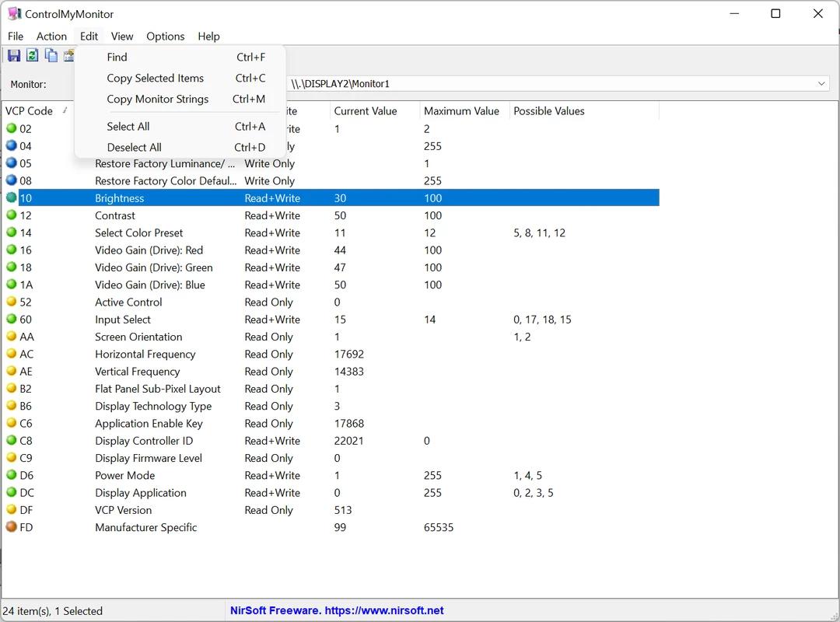Choose Find from the Edit menu

pos(180,57)
